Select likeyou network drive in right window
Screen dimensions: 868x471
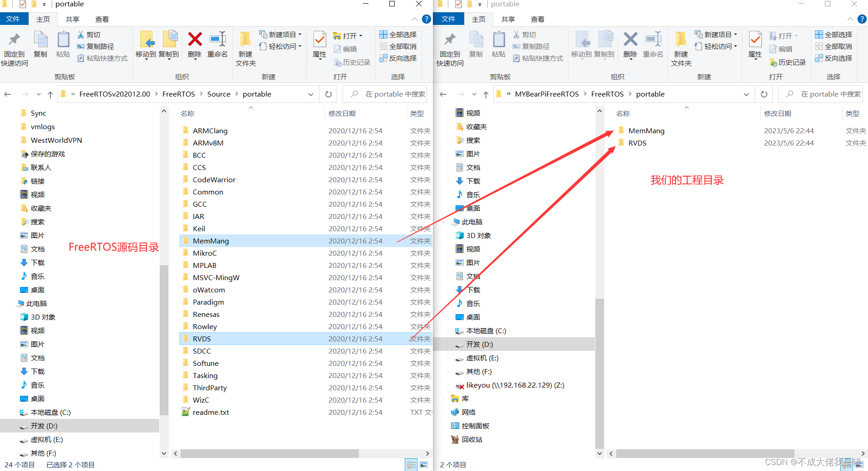514,385
